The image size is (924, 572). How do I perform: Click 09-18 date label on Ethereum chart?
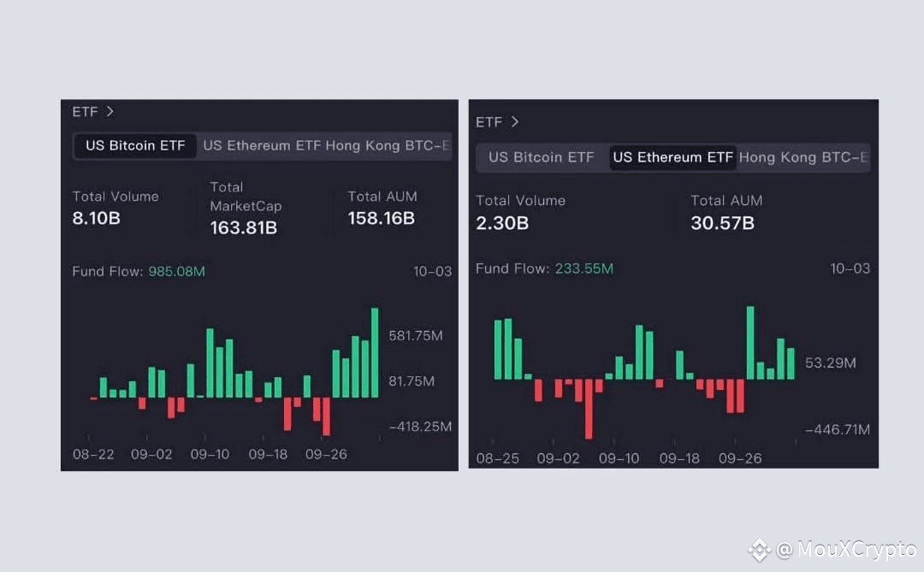679,458
